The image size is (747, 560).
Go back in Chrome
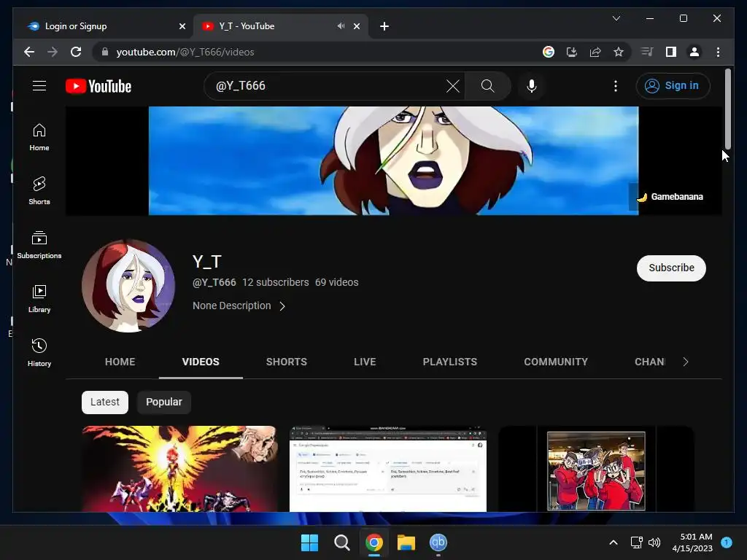pyautogui.click(x=29, y=52)
